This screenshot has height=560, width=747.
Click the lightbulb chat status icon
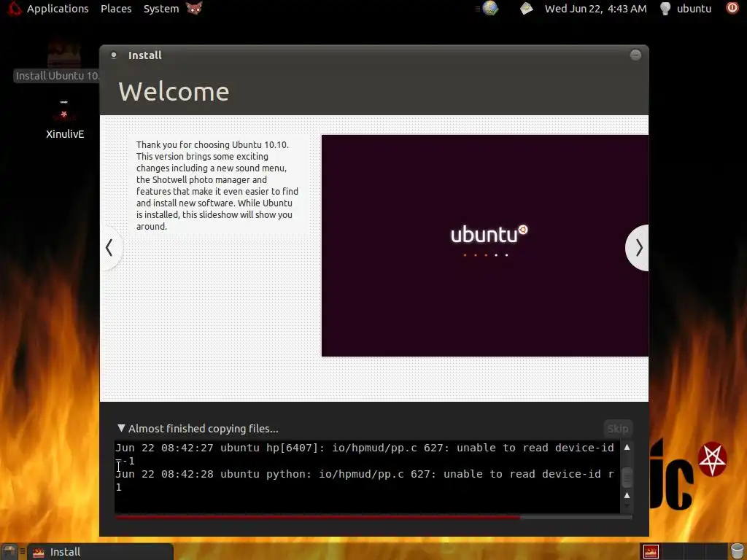[665, 9]
